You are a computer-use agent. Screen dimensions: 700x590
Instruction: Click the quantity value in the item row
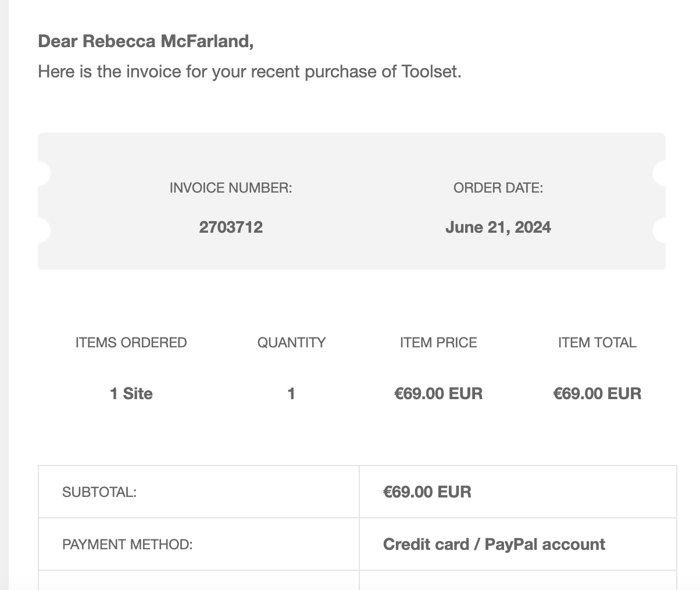click(x=291, y=394)
